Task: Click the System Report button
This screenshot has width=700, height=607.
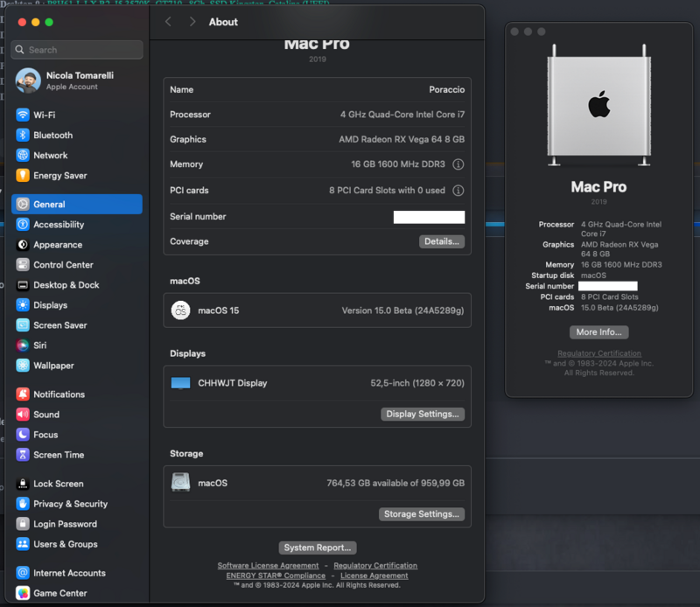Action: tap(318, 548)
